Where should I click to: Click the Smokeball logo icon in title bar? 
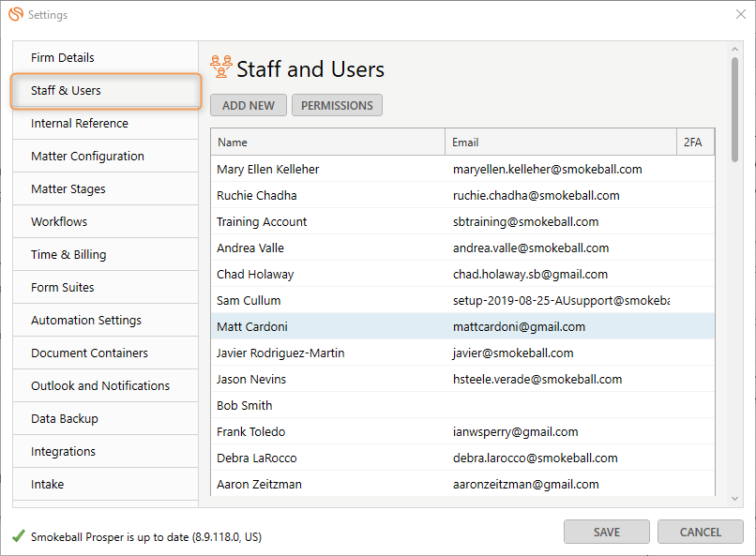coord(16,14)
